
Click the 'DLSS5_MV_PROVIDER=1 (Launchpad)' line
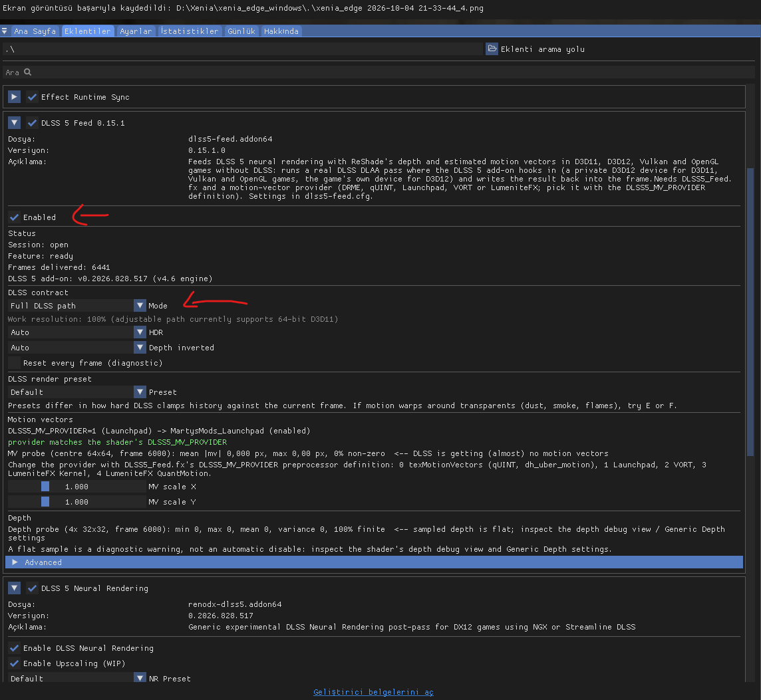point(159,431)
